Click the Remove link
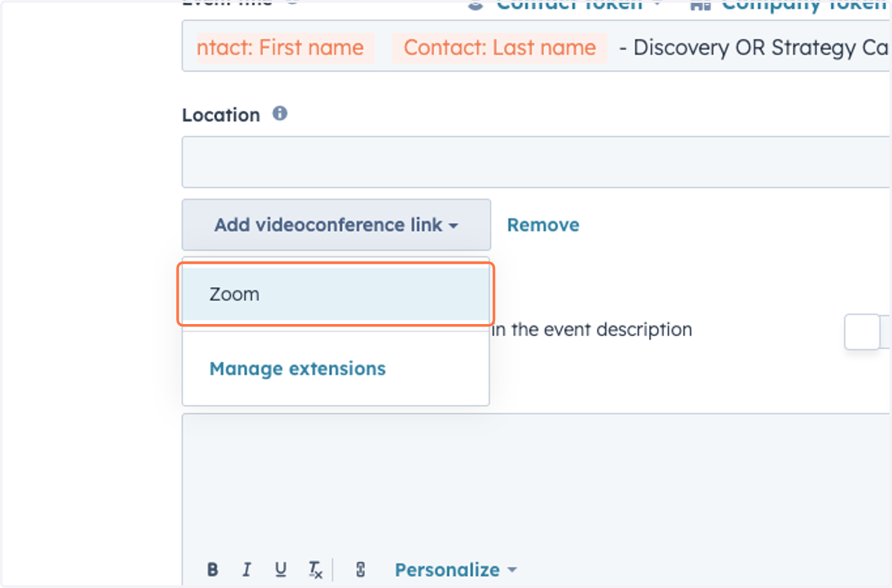Screen dimensions: 892x588 [x=543, y=224]
